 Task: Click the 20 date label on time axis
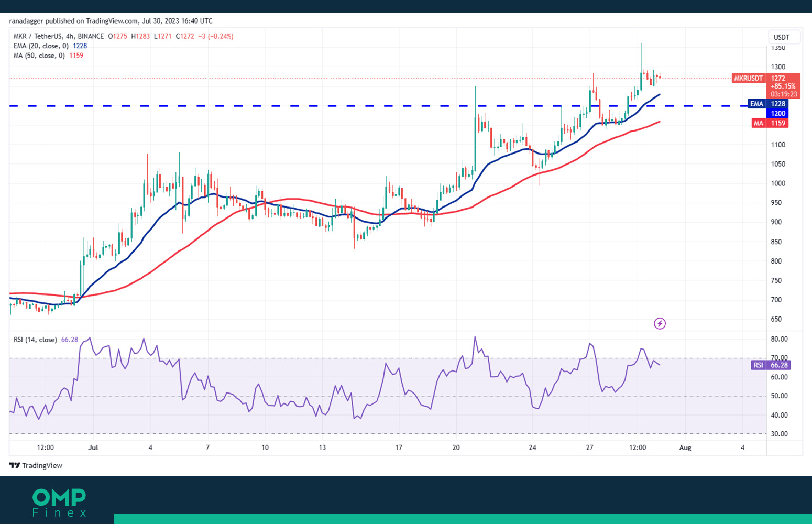pyautogui.click(x=456, y=447)
